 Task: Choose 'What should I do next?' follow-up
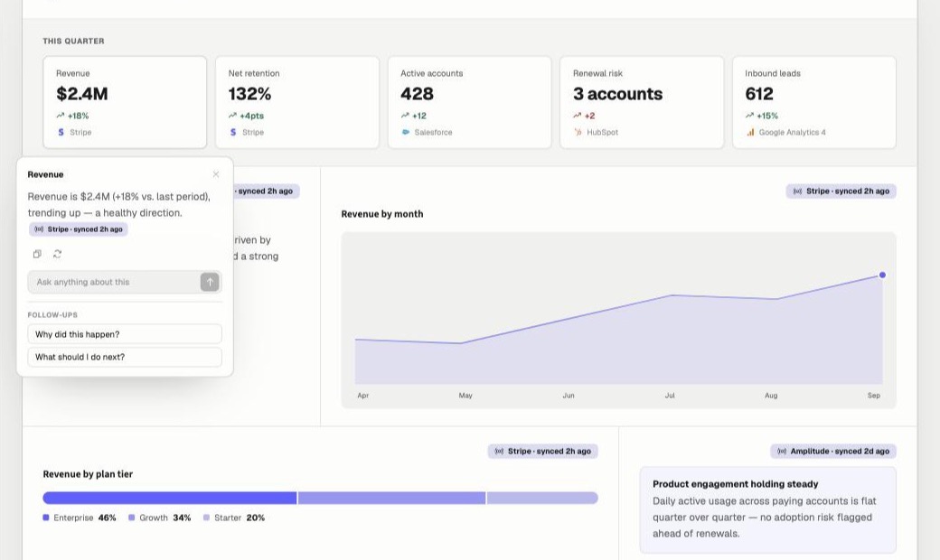point(125,357)
